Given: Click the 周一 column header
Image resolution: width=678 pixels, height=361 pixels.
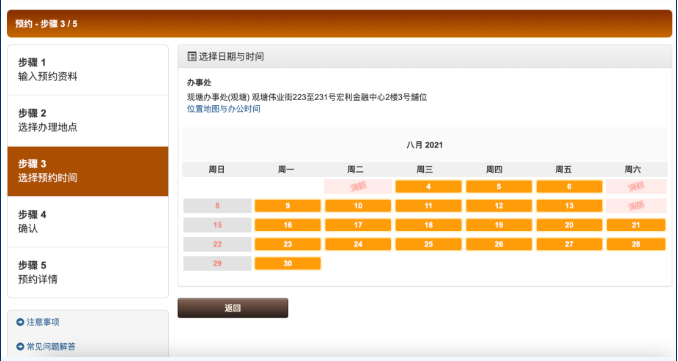Looking at the screenshot, I should click(x=286, y=169).
